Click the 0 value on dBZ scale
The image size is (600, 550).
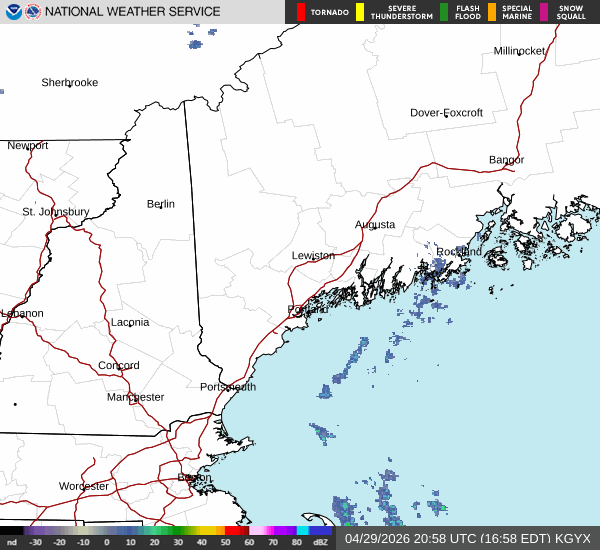point(107,542)
